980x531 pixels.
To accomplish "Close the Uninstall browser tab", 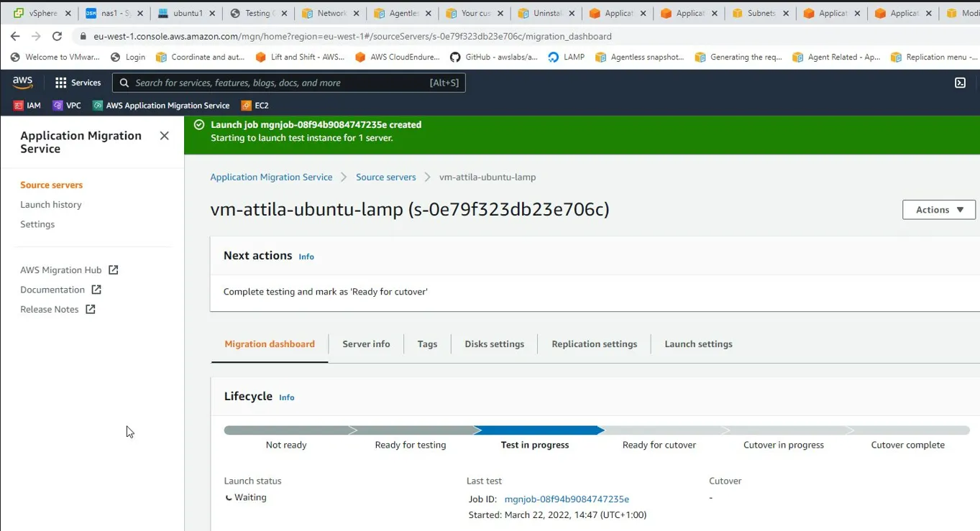I will (572, 13).
